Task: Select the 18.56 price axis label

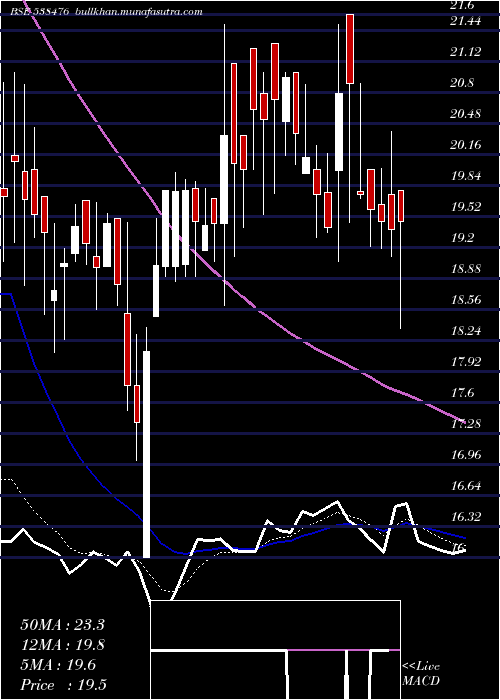Action: (466, 300)
